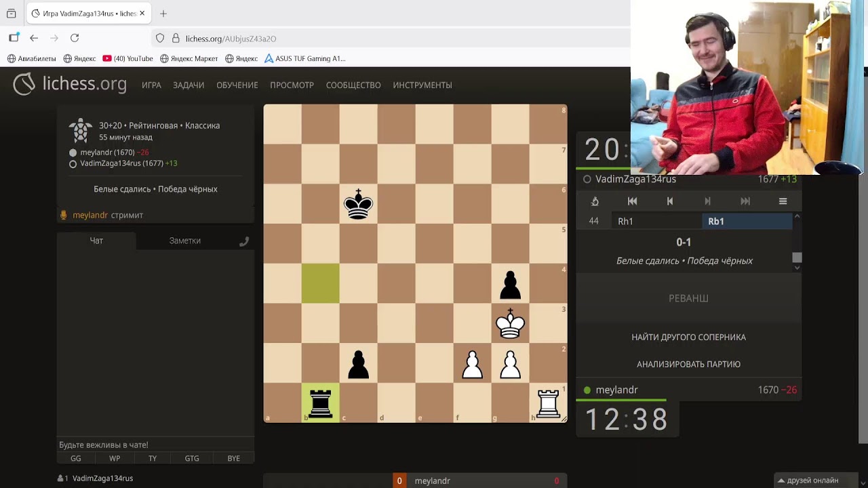Open a new browser tab
This screenshot has height=488, width=868.
(x=163, y=14)
